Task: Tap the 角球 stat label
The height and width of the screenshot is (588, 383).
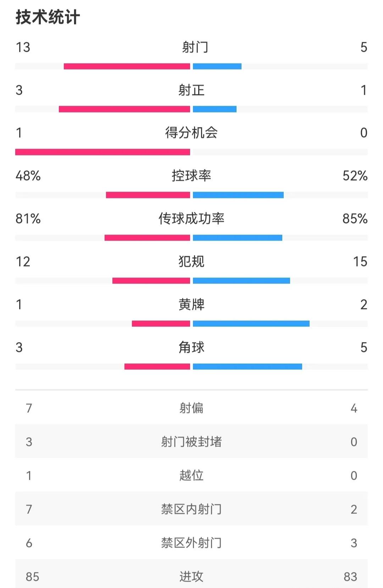Action: pyautogui.click(x=191, y=347)
